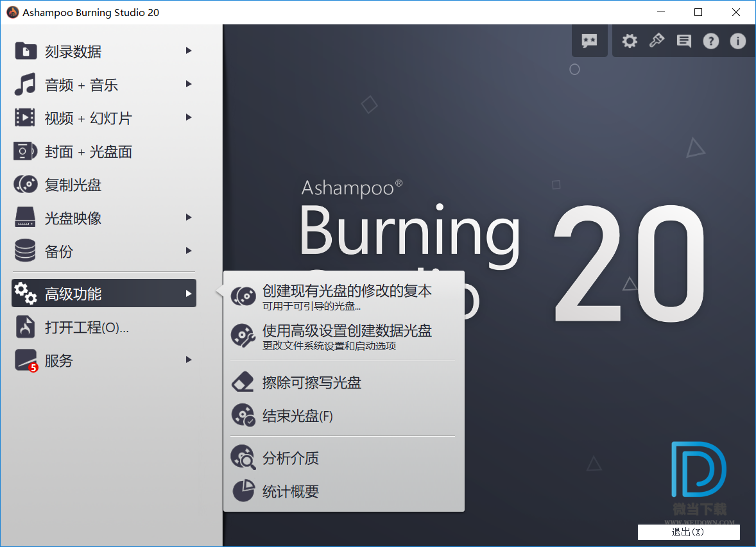Open the 备份 menu entry
The width and height of the screenshot is (756, 547).
(x=104, y=251)
